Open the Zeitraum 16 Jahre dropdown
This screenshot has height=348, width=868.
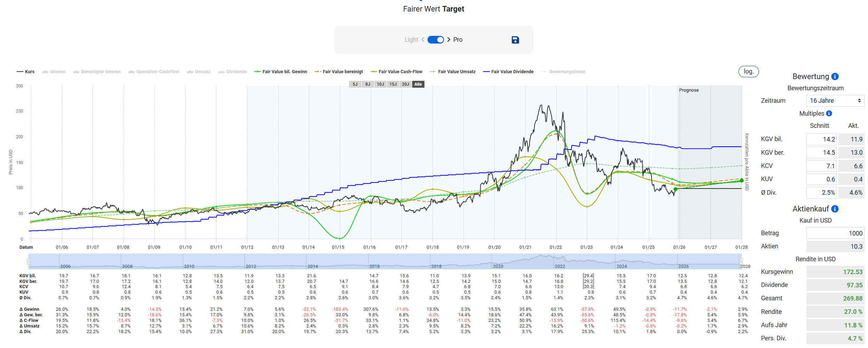click(835, 101)
